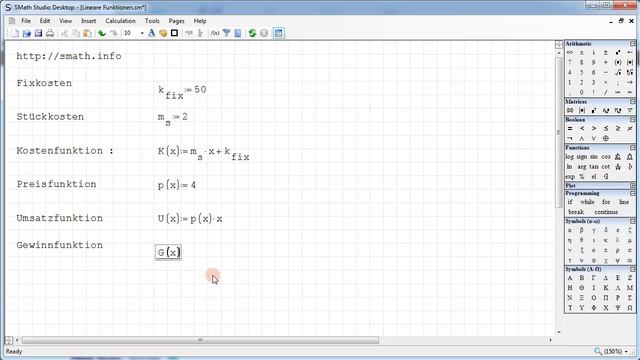
Task: Insert the plus-minus operator
Action: pyautogui.click(x=606, y=52)
